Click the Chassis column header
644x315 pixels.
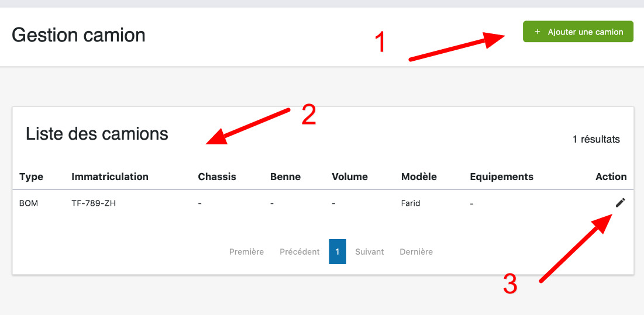point(217,176)
